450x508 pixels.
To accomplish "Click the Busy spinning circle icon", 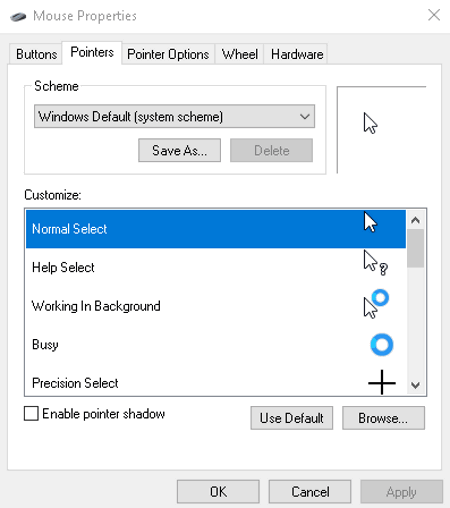I will 382,345.
